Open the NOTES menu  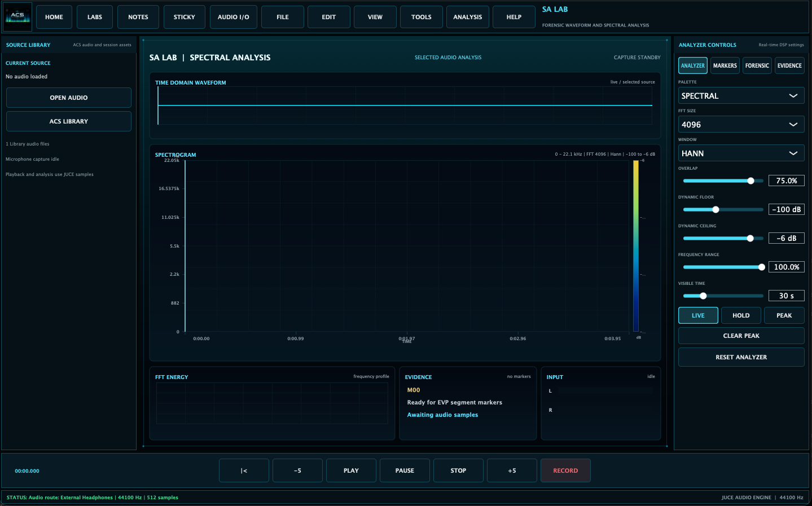click(138, 17)
